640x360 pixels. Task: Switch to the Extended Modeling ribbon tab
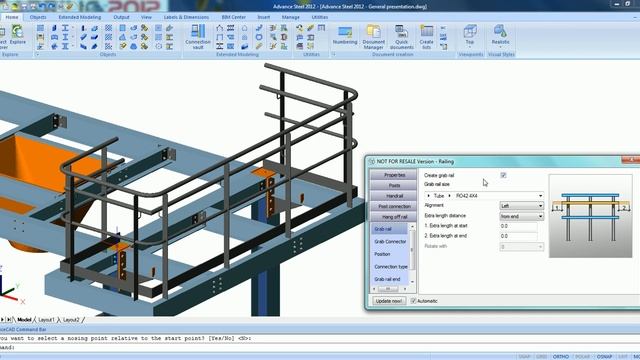click(x=80, y=17)
